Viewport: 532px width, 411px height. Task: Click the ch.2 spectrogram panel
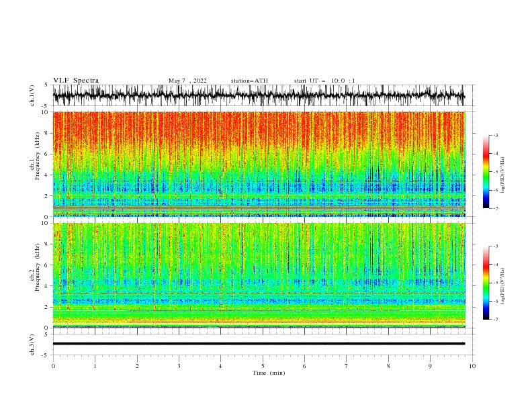(x=259, y=275)
